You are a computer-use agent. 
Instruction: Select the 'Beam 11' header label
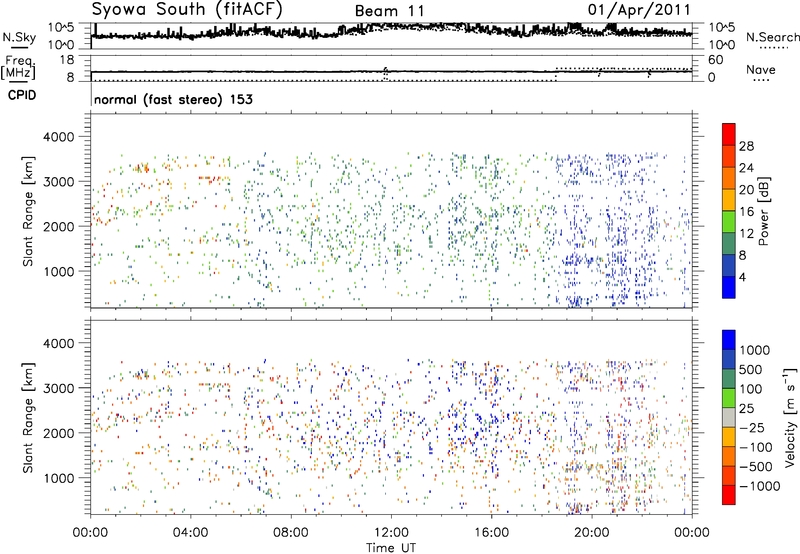pyautogui.click(x=390, y=11)
